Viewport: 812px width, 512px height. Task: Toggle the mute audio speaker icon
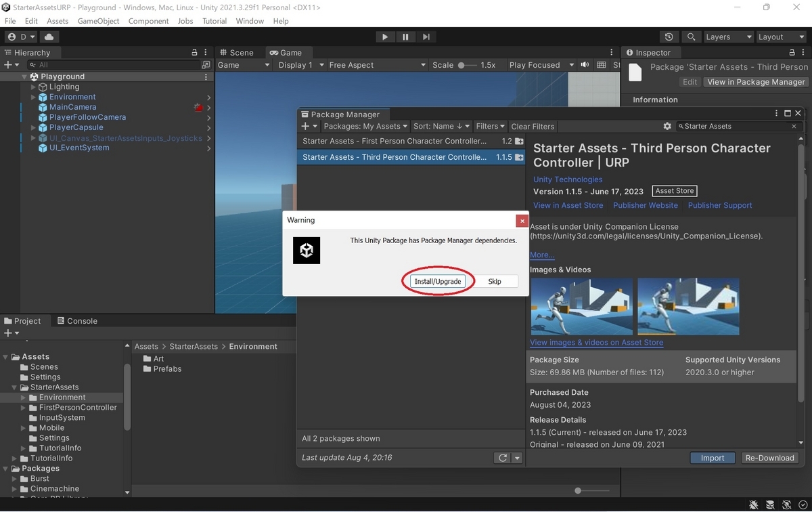[x=584, y=65]
